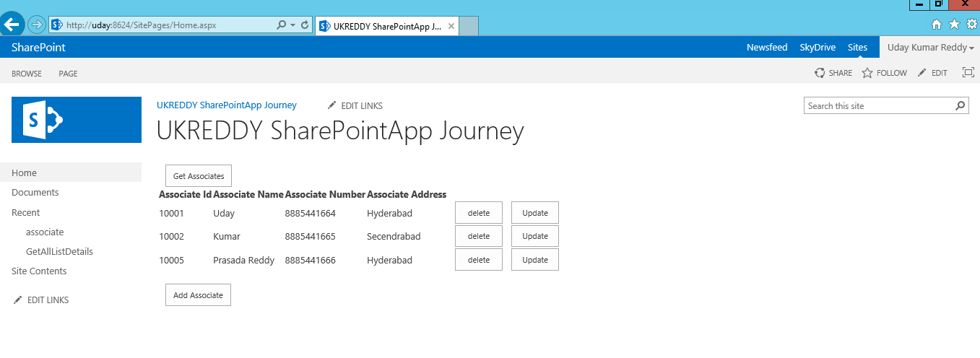Image resolution: width=980 pixels, height=358 pixels.
Task: Restore the browser window
Action: coord(938,4)
